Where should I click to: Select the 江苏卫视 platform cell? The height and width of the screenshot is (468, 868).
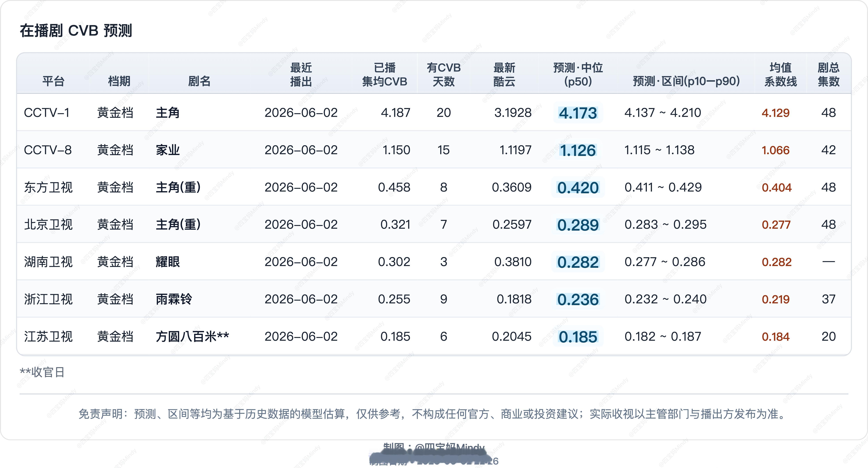click(48, 337)
